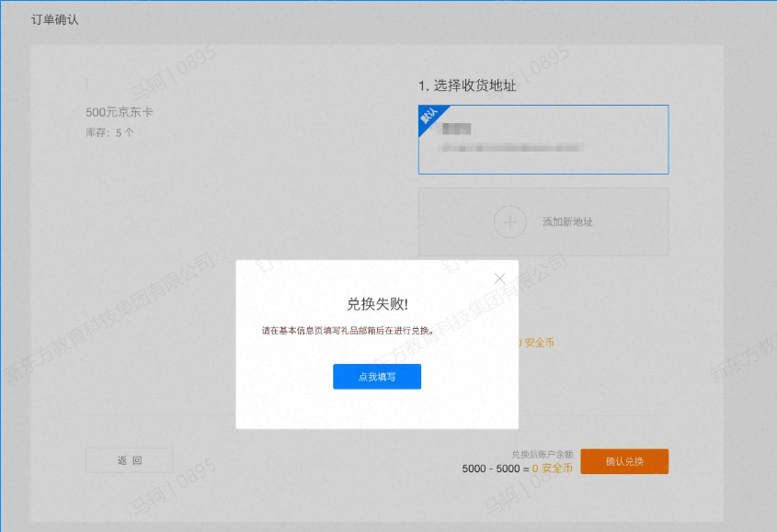Choose the highlighted delivery address option
The height and width of the screenshot is (532, 777).
543,140
